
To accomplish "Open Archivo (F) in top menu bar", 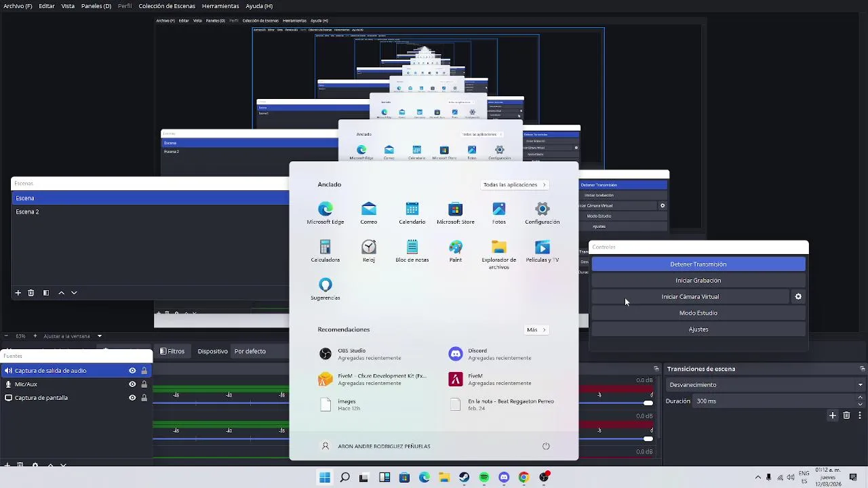I will (18, 6).
